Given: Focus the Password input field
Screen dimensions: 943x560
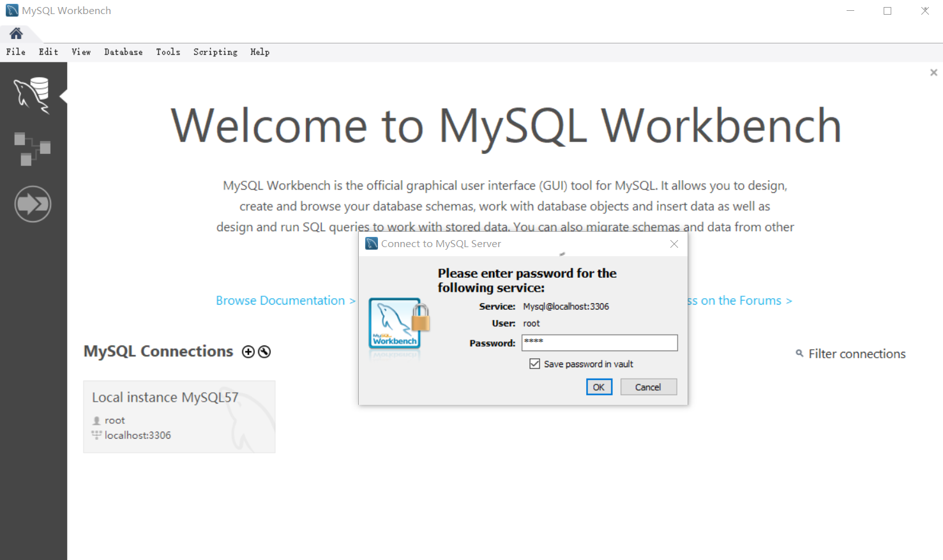Looking at the screenshot, I should coord(600,343).
